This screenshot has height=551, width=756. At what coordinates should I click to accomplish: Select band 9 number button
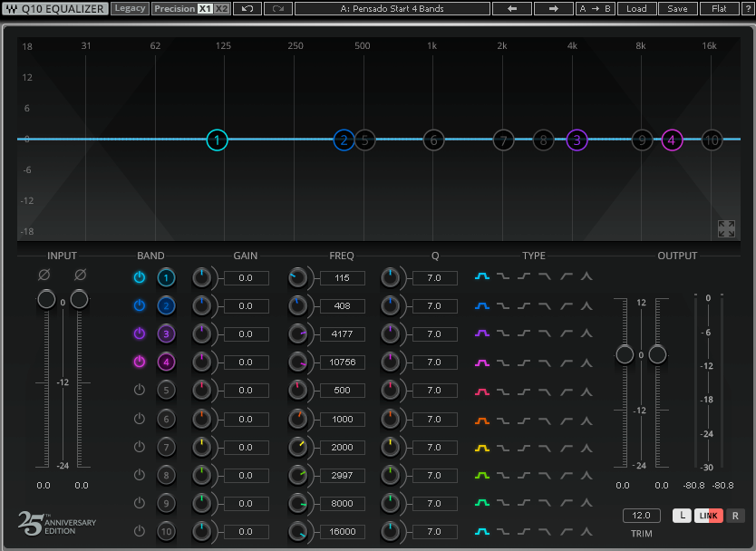[167, 503]
